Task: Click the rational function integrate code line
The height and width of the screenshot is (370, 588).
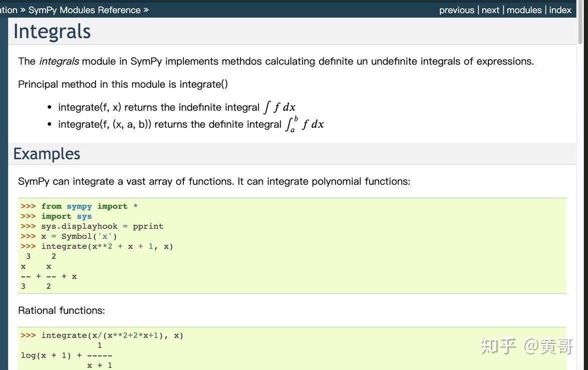Action: pyautogui.click(x=112, y=335)
